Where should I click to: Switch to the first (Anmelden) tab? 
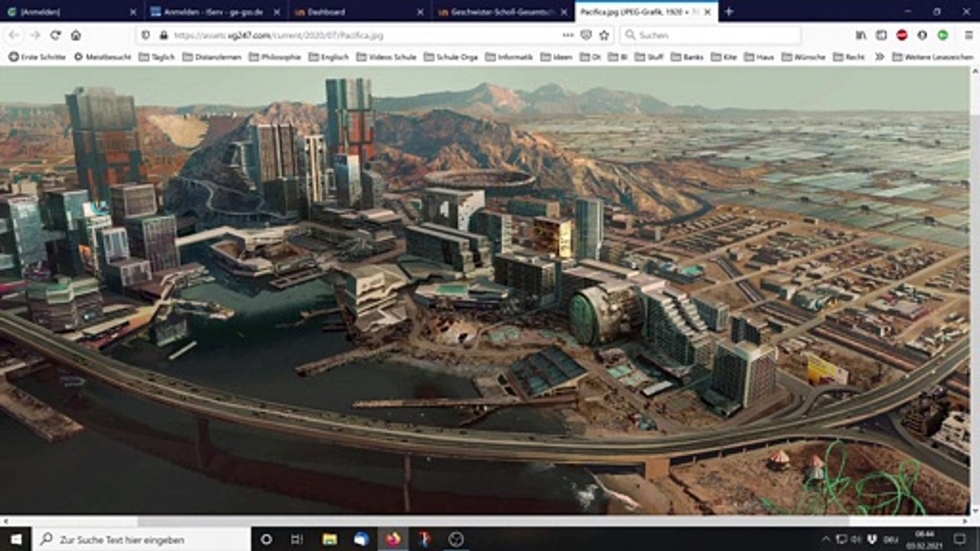tap(71, 12)
